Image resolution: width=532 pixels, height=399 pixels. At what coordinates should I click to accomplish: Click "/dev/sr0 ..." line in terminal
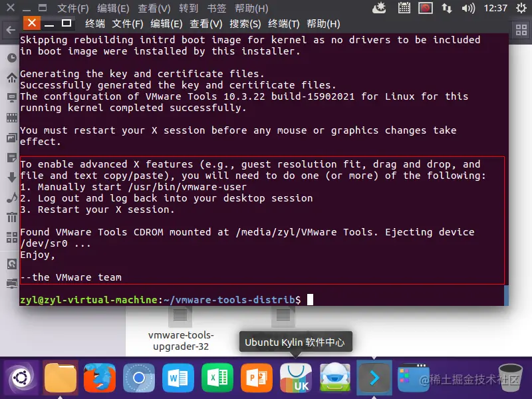pos(55,243)
